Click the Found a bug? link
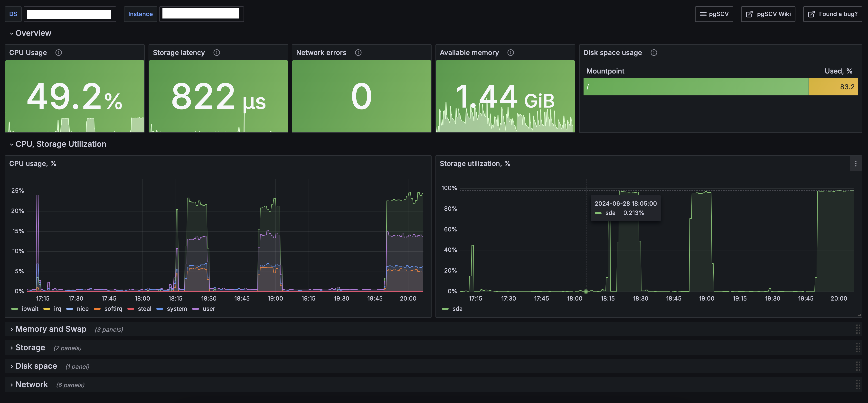 [x=832, y=14]
